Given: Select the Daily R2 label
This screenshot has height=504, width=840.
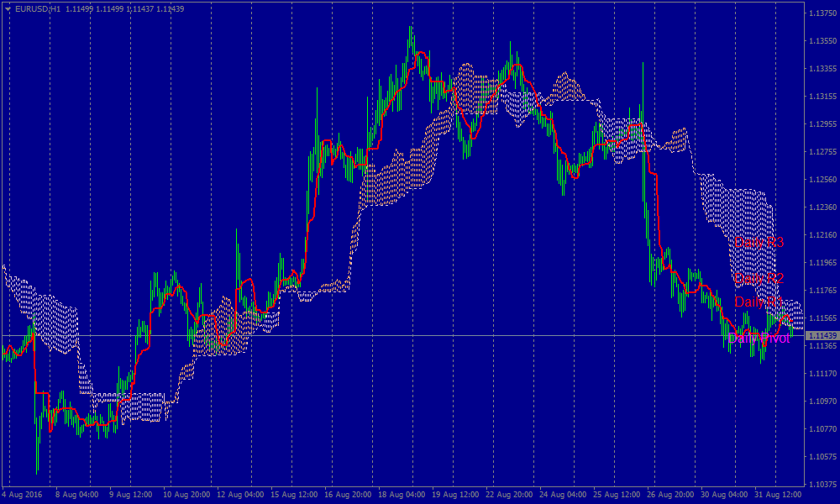Looking at the screenshot, I should (x=759, y=278).
